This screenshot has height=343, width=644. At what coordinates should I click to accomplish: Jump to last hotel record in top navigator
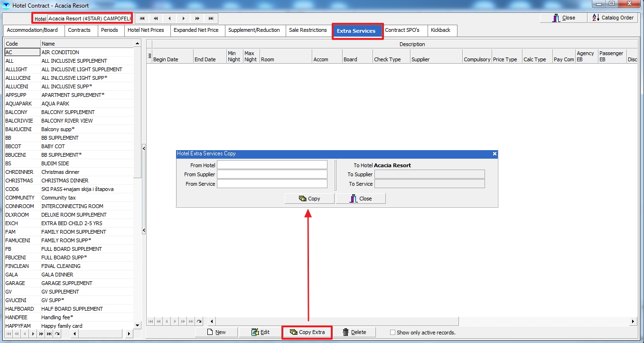(x=211, y=19)
